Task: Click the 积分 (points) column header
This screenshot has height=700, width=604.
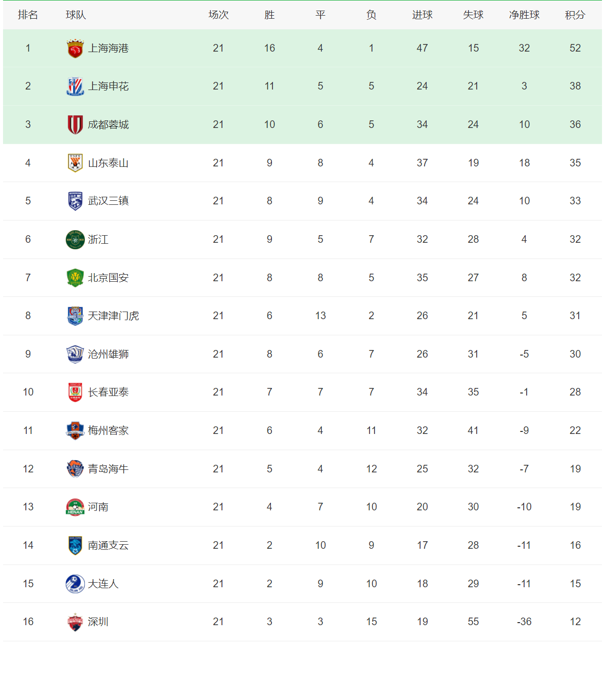Action: [575, 15]
